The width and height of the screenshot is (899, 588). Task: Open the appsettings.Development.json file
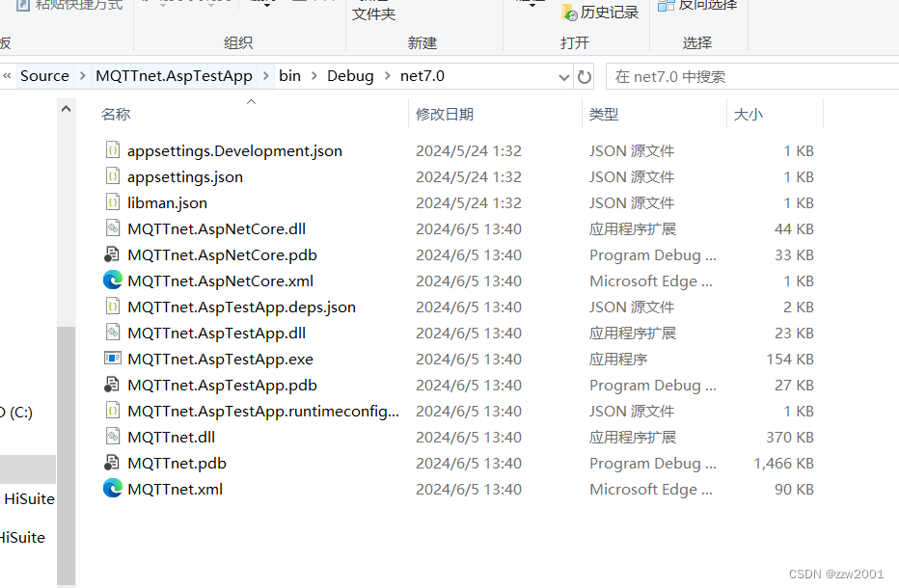point(114,150)
